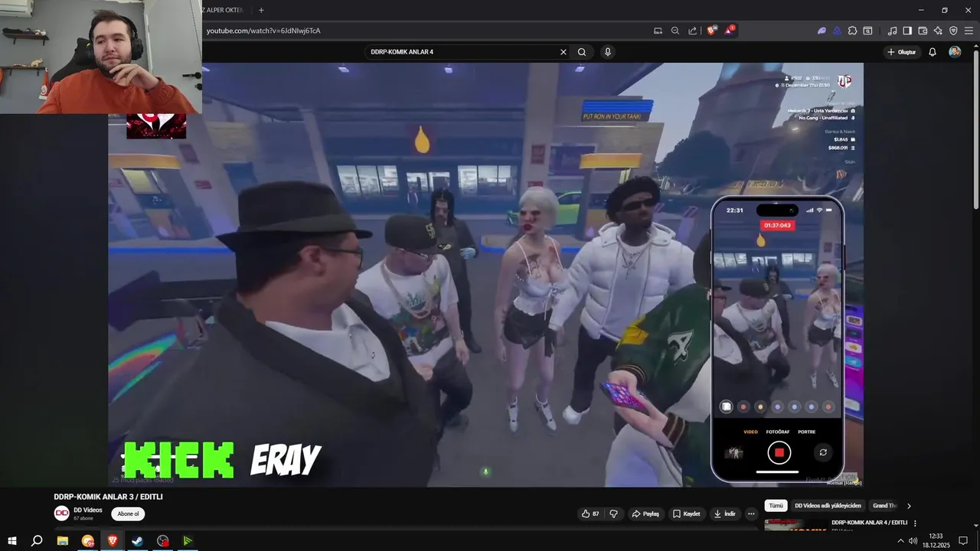
Task: Click the Paylaş share button
Action: pyautogui.click(x=645, y=514)
